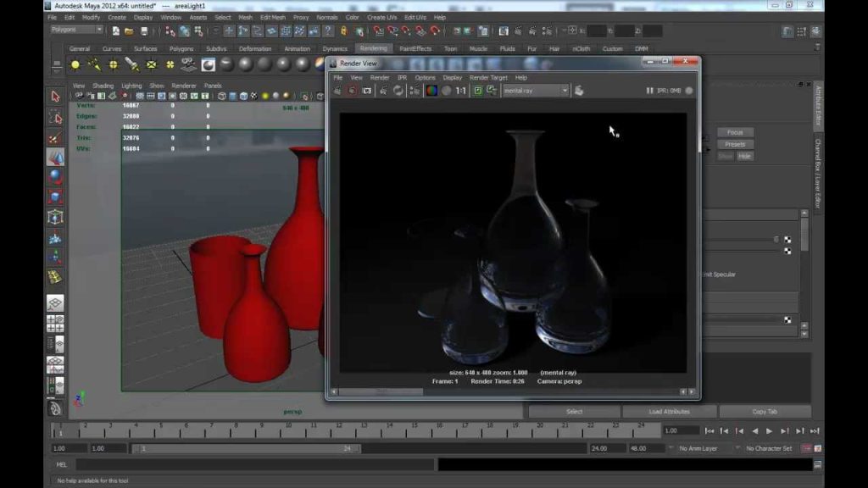Click the horizontal scrollbar in Render View
Image resolution: width=868 pixels, height=488 pixels.
[x=513, y=391]
